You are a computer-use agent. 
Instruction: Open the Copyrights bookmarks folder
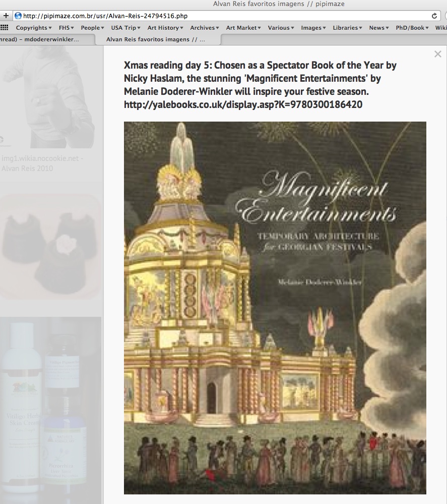(x=34, y=28)
